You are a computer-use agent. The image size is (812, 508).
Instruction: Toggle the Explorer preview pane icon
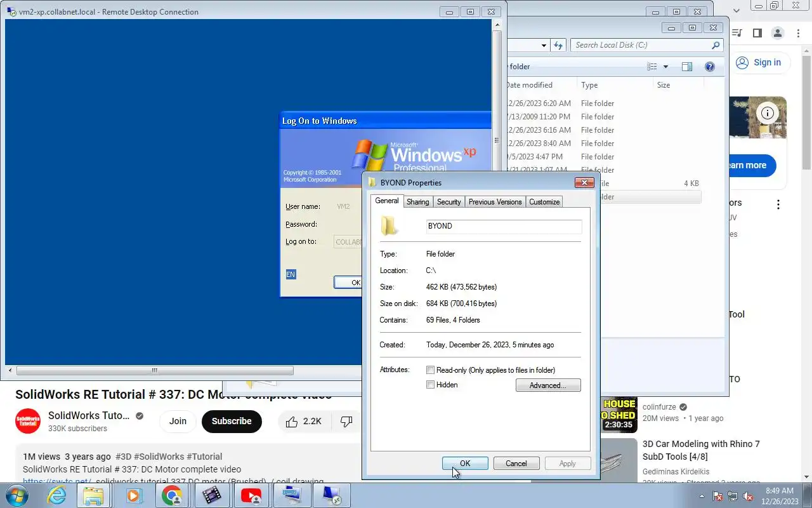coord(686,67)
